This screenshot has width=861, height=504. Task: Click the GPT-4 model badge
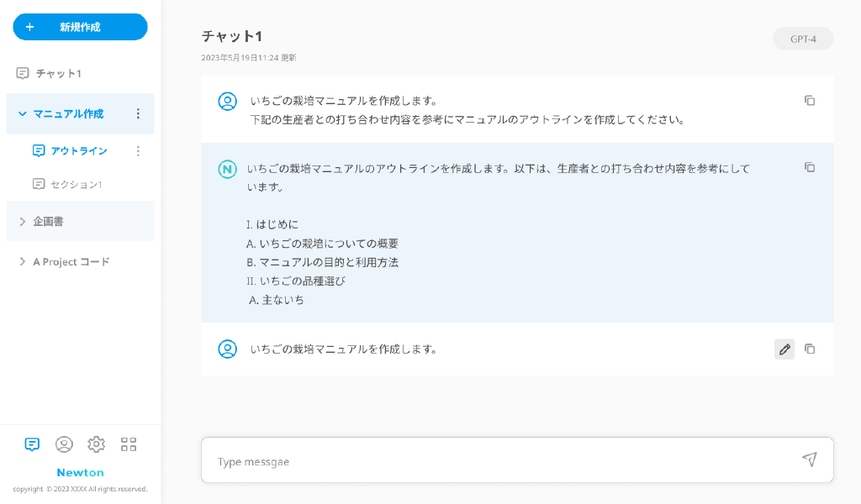tap(803, 39)
